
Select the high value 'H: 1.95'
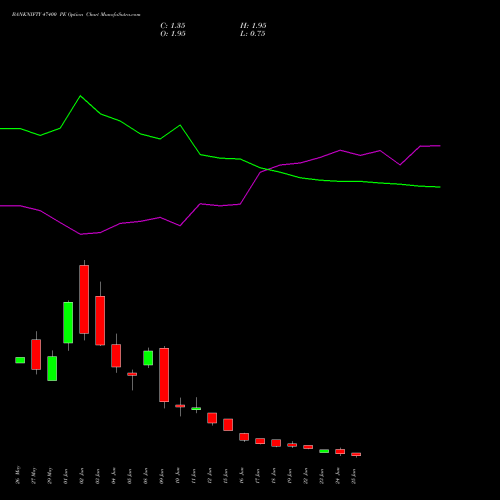[x=253, y=26]
